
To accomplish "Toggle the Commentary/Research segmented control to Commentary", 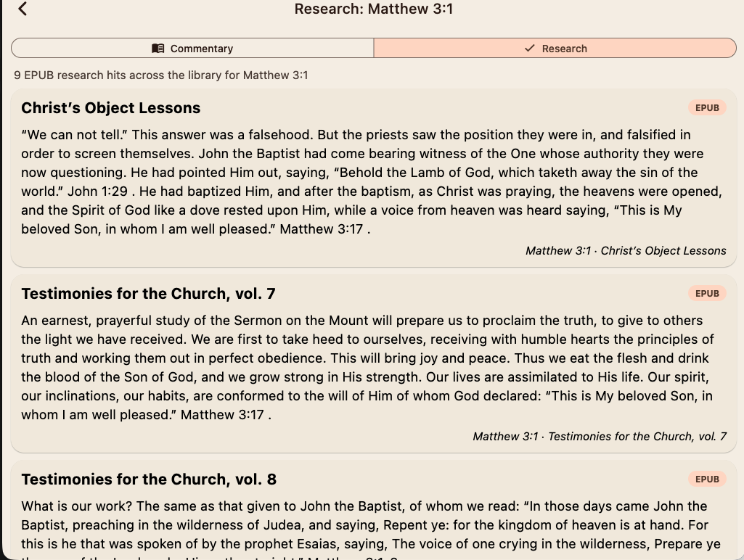I will (x=192, y=49).
